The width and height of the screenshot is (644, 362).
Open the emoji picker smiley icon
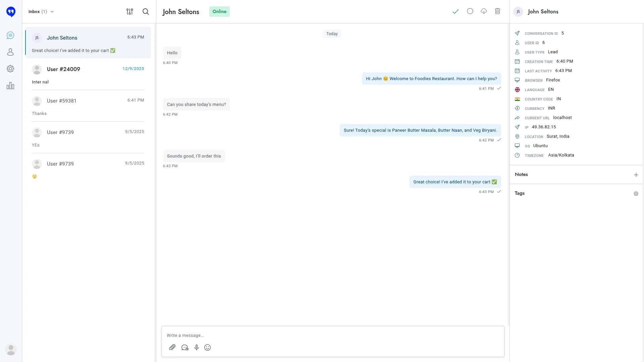click(x=208, y=347)
